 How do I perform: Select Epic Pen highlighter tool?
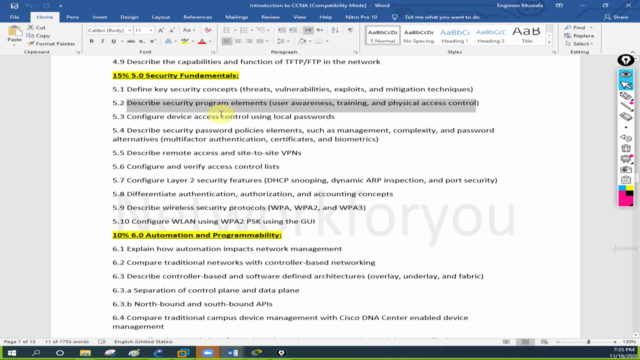[x=626, y=96]
